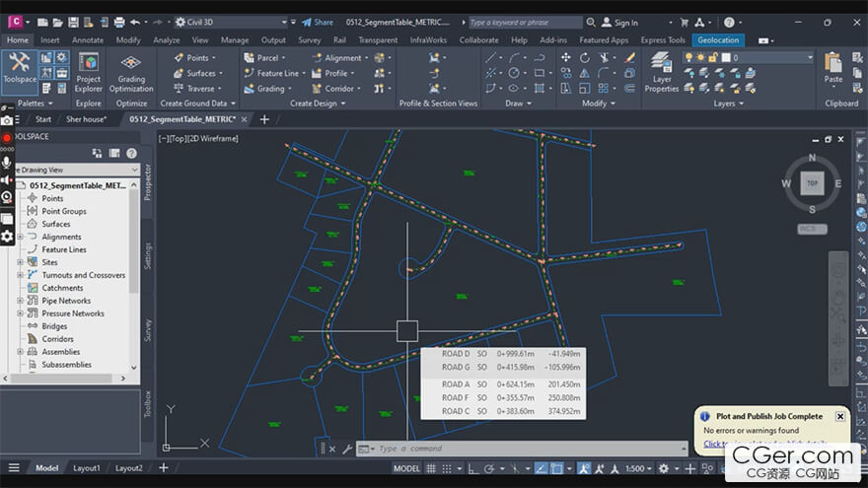Expand the Pipe Networks tree node

pos(20,301)
